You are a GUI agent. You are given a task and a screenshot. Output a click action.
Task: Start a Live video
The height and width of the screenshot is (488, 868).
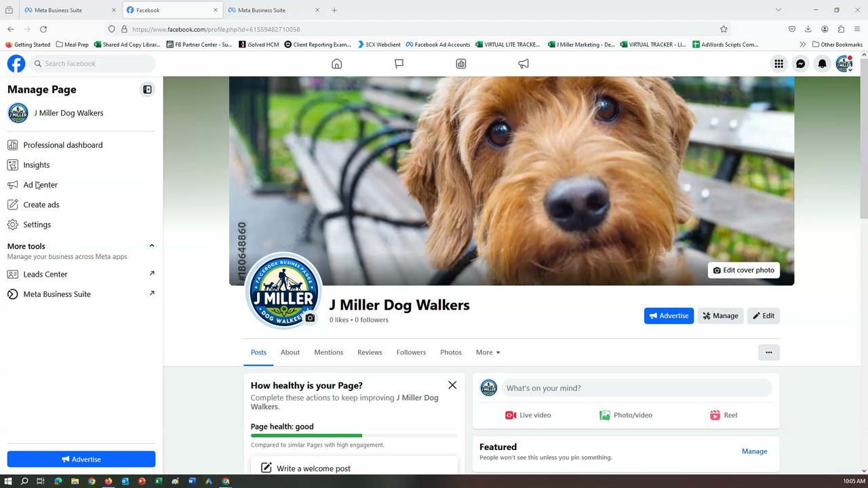pos(528,415)
